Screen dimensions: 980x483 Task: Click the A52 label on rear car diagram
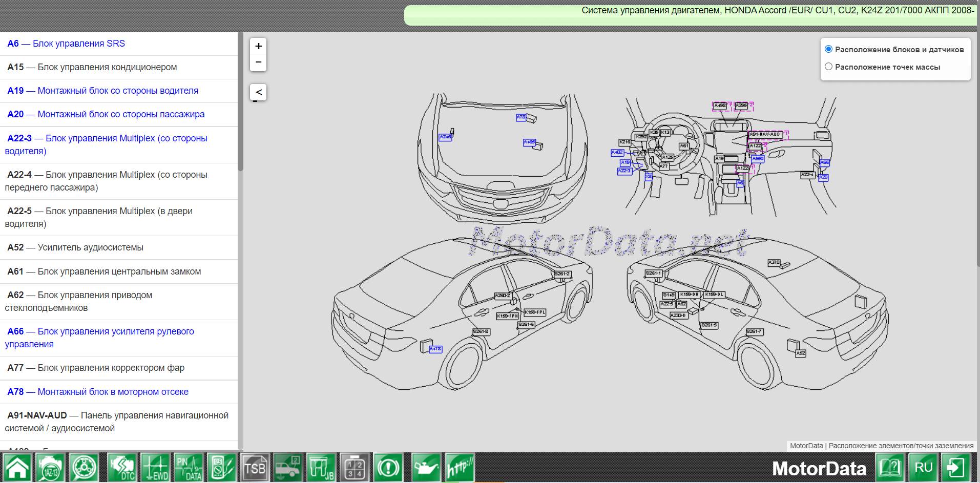[x=801, y=353]
